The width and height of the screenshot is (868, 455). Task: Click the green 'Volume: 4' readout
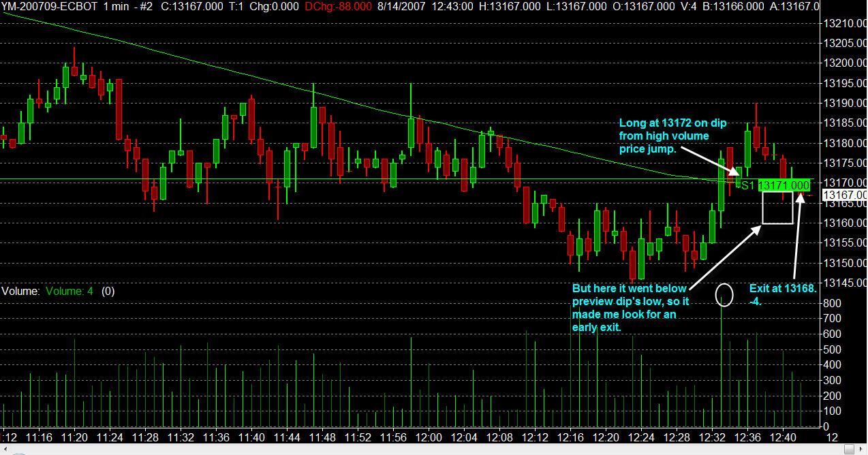tap(69, 291)
